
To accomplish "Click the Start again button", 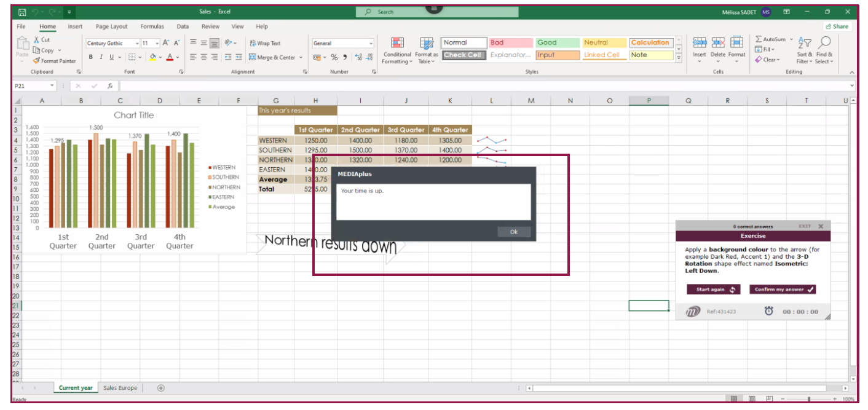I will point(713,290).
